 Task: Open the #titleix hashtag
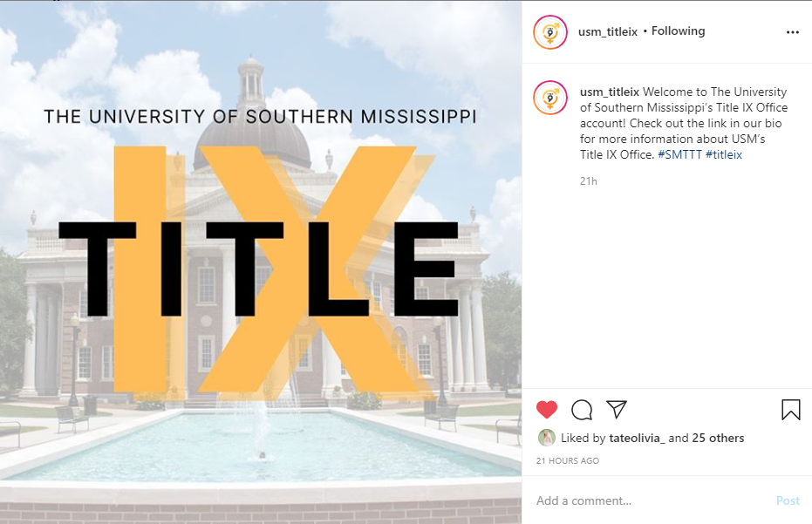click(x=723, y=154)
